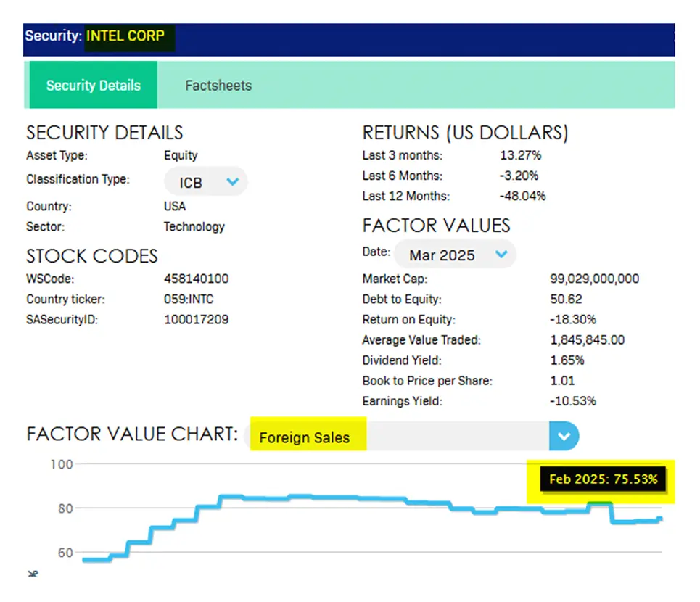Click the 100 label on the chart axis

pos(61,464)
